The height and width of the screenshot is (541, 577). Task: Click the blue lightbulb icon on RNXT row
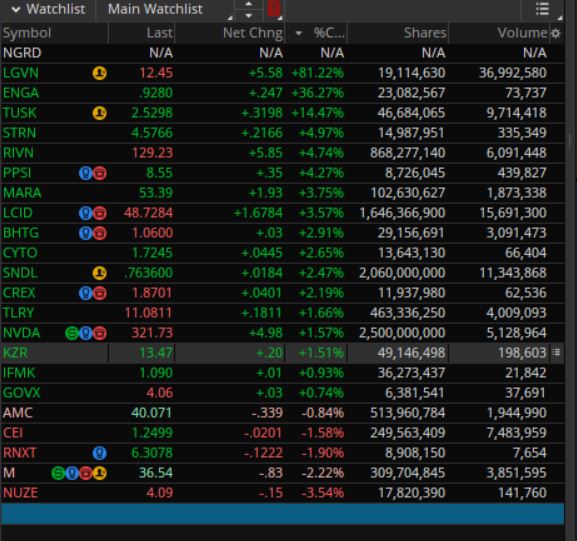tap(99, 453)
